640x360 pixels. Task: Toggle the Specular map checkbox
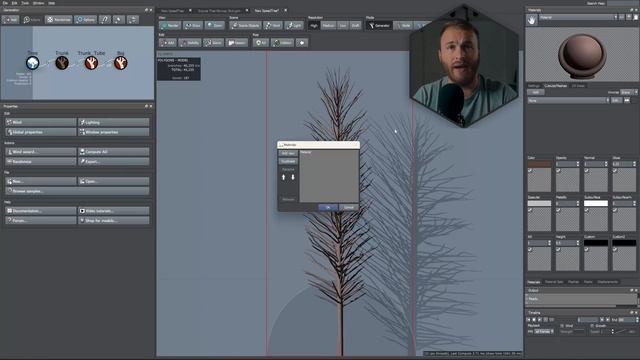pyautogui.click(x=530, y=210)
